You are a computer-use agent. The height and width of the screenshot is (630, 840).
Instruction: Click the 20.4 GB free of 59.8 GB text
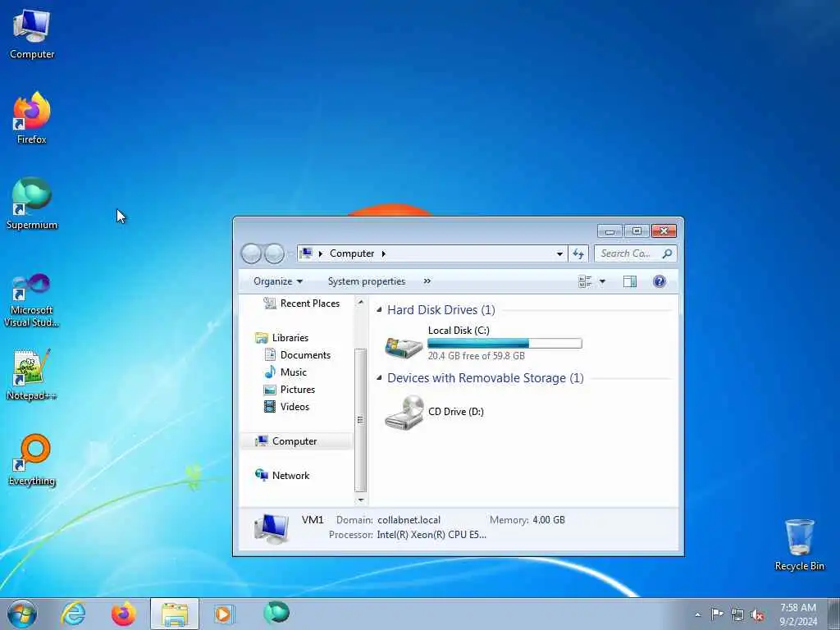[477, 356]
